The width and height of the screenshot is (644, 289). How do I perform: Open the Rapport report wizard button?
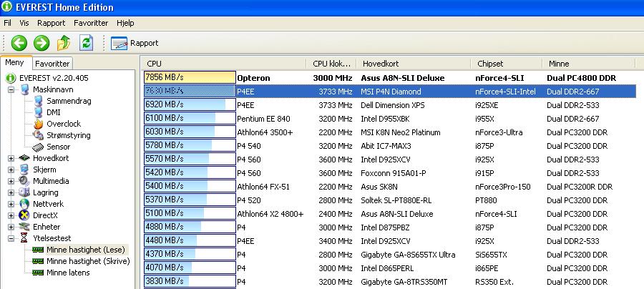point(135,43)
